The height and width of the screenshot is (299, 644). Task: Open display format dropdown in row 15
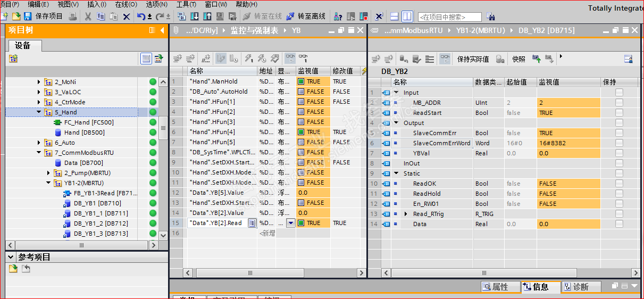(x=290, y=223)
